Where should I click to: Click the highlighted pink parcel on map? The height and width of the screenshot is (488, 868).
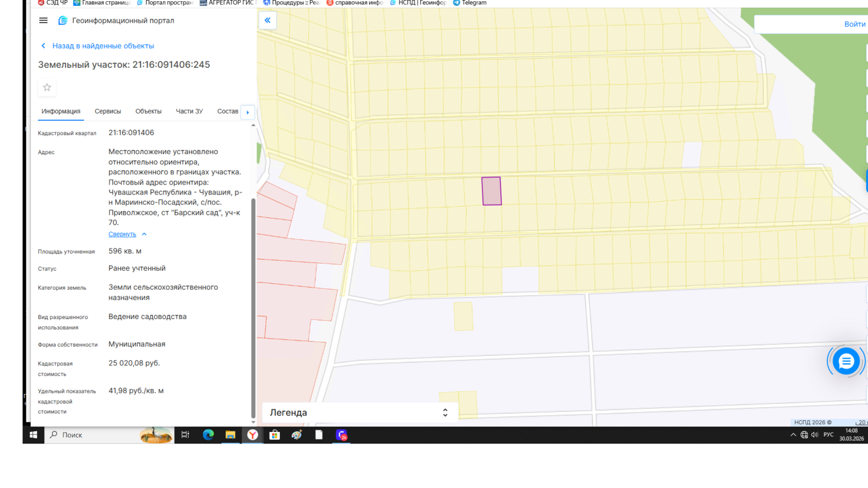(x=492, y=191)
